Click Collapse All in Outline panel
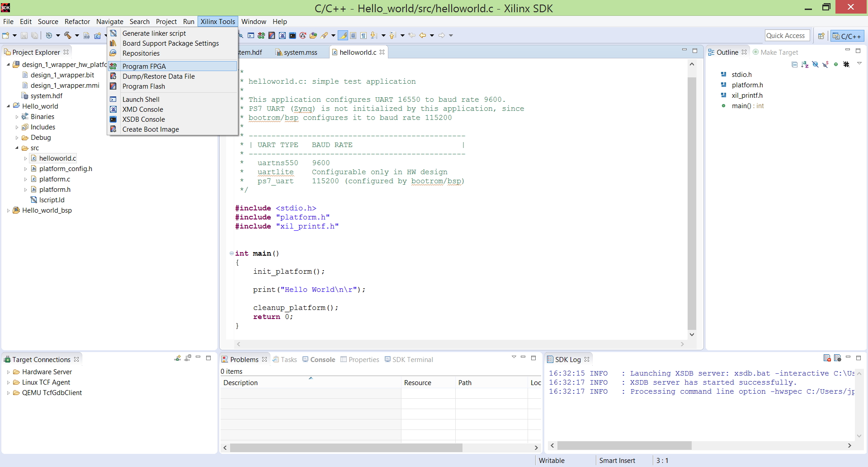The image size is (868, 467). coord(794,64)
